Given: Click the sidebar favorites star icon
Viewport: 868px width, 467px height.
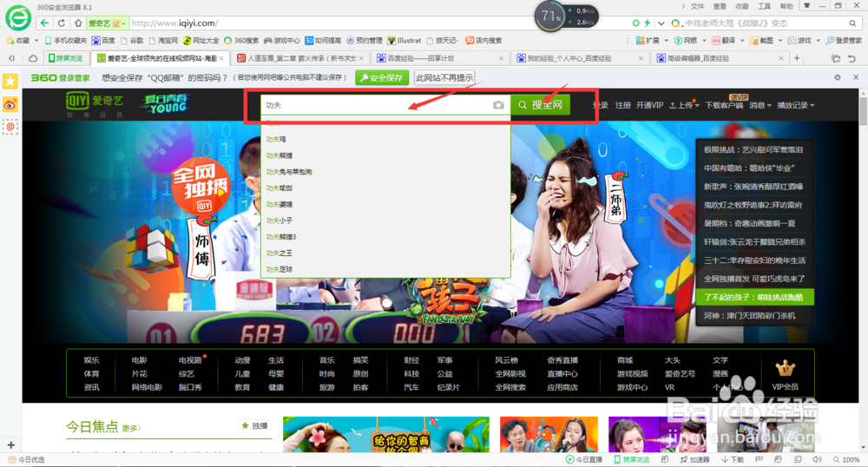Looking at the screenshot, I should point(10,82).
